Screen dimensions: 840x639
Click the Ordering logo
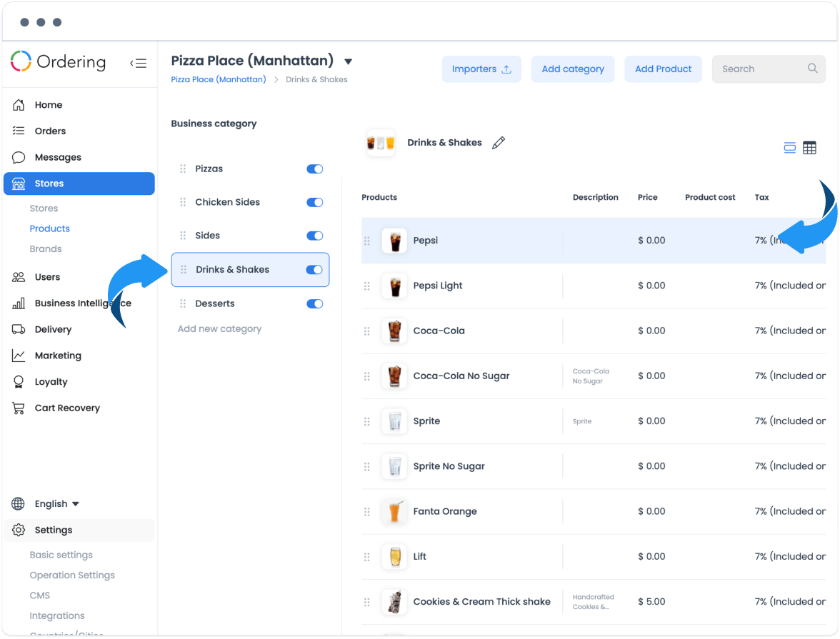tap(58, 61)
